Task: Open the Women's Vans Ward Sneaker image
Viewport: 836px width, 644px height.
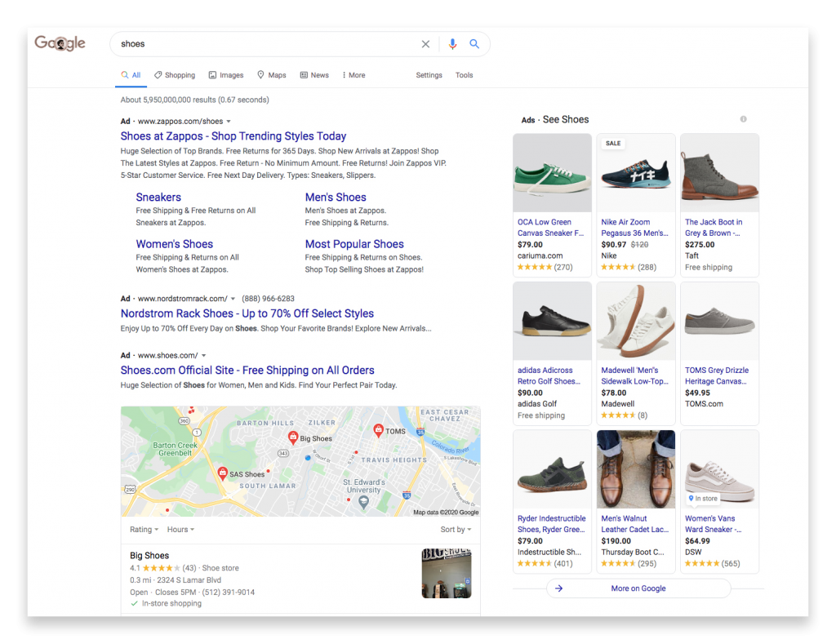Action: click(x=719, y=469)
